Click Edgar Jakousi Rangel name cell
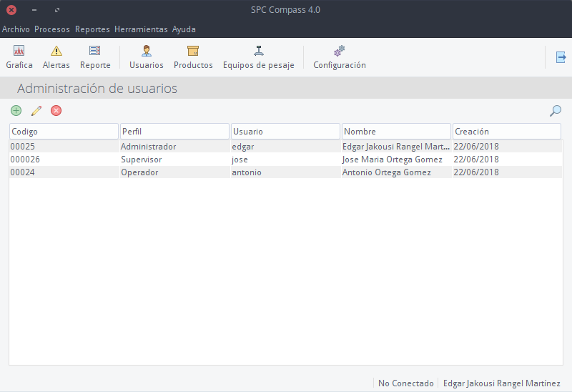572x392 pixels. click(397, 147)
